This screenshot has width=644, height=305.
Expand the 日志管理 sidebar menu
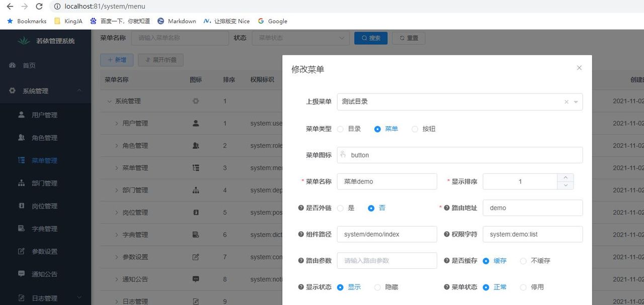coord(44,297)
